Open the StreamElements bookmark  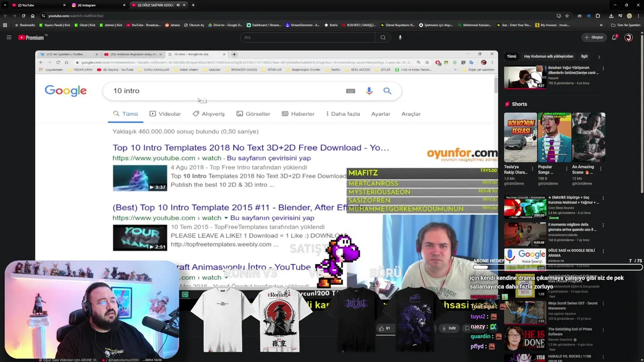tap(302, 25)
